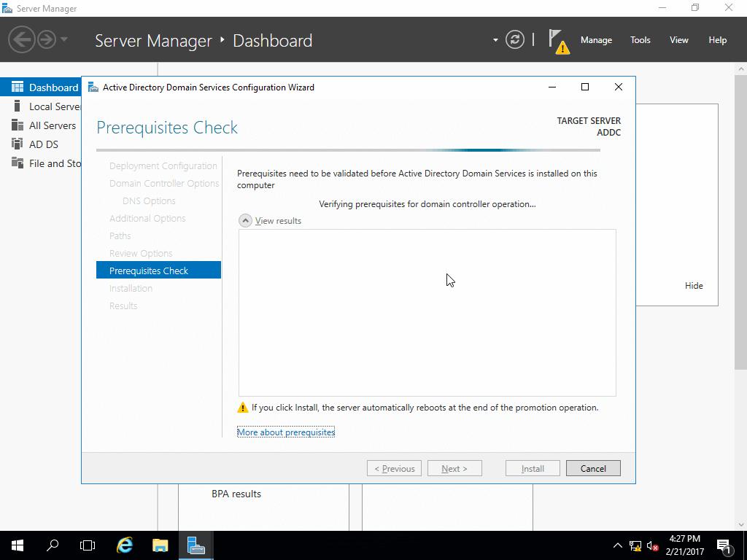Click the wizard title bar icon
The height and width of the screenshot is (560, 747).
[93, 87]
